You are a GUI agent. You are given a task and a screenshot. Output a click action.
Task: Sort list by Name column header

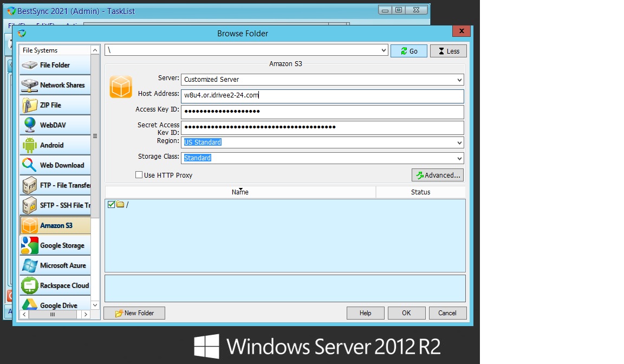(240, 192)
